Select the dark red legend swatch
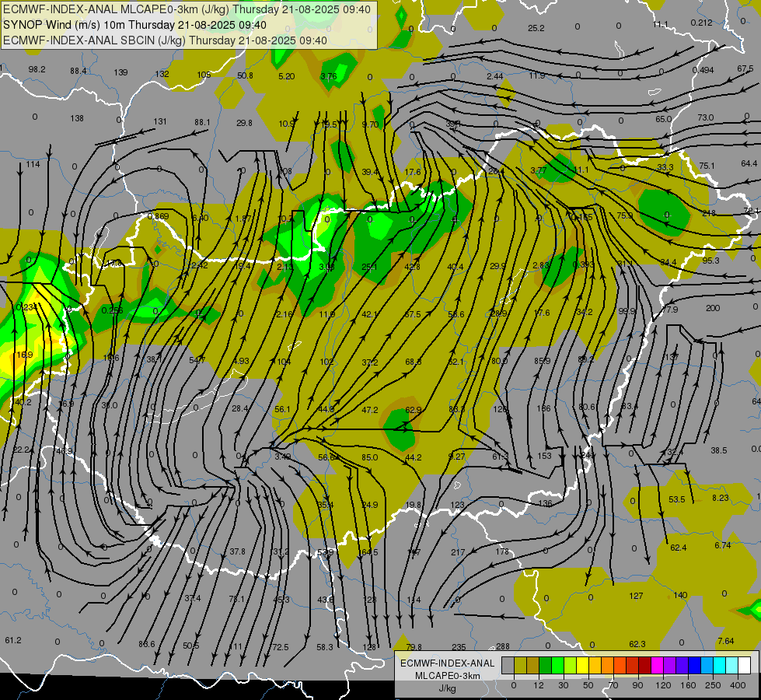Image resolution: width=761 pixels, height=700 pixels. click(645, 665)
